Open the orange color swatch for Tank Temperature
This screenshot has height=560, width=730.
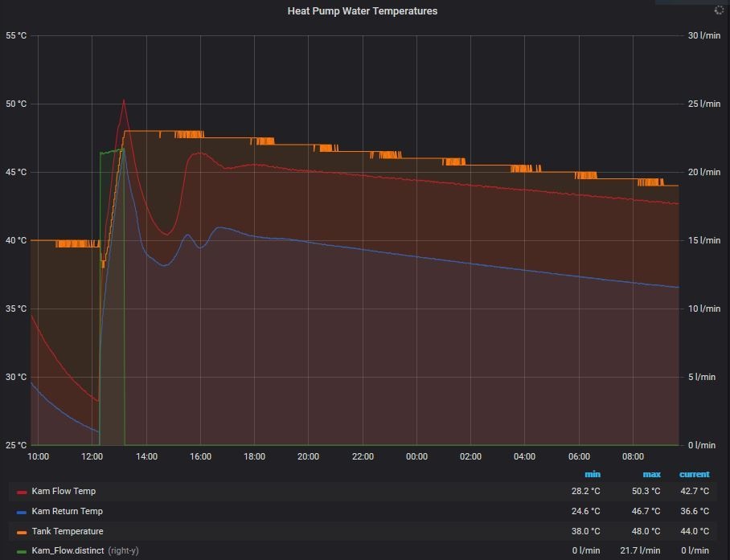(22, 532)
